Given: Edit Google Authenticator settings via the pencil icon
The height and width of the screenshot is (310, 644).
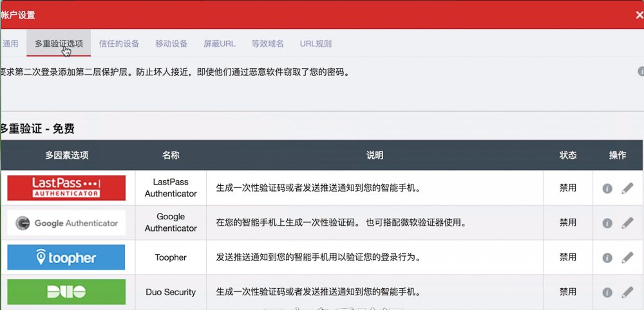Looking at the screenshot, I should pyautogui.click(x=627, y=223).
